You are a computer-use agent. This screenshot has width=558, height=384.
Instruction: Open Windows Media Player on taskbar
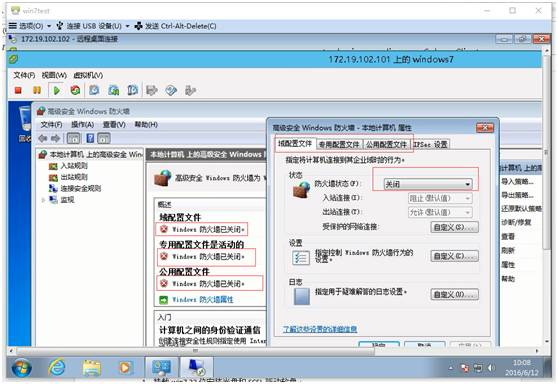pos(125,367)
